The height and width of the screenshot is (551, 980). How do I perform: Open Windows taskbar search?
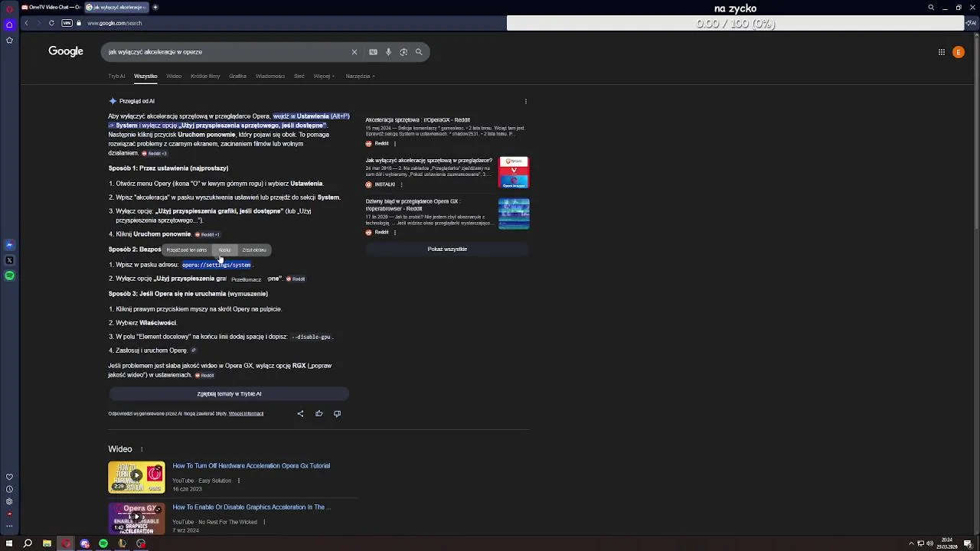pyautogui.click(x=28, y=543)
